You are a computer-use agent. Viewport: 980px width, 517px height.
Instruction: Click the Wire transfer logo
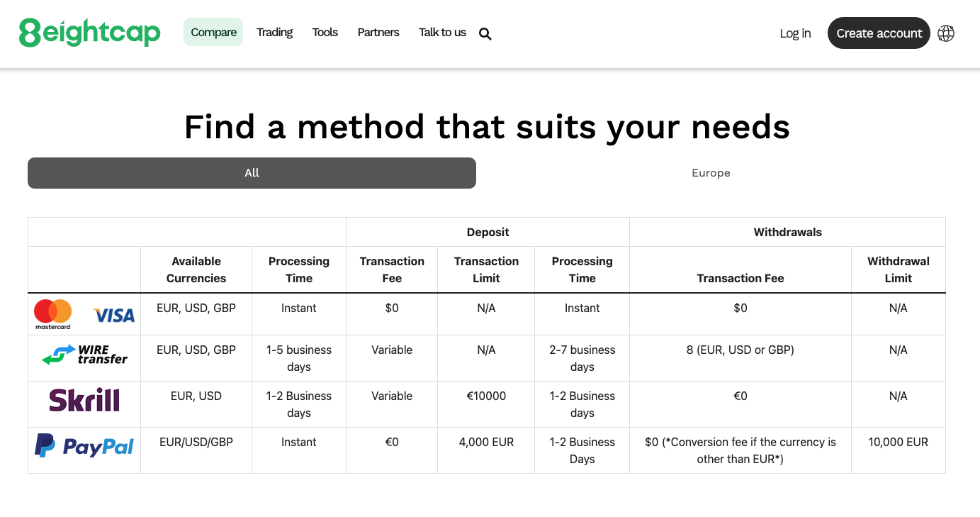pyautogui.click(x=84, y=355)
